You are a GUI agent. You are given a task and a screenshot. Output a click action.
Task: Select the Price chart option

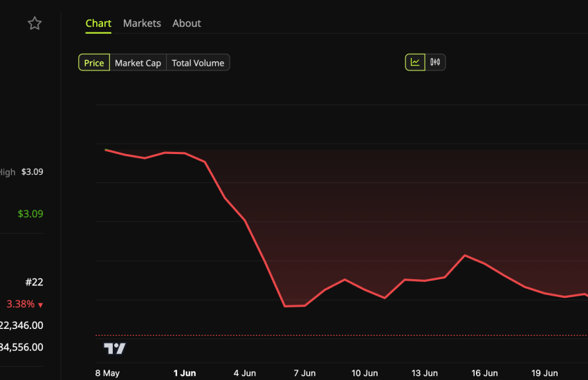[94, 62]
